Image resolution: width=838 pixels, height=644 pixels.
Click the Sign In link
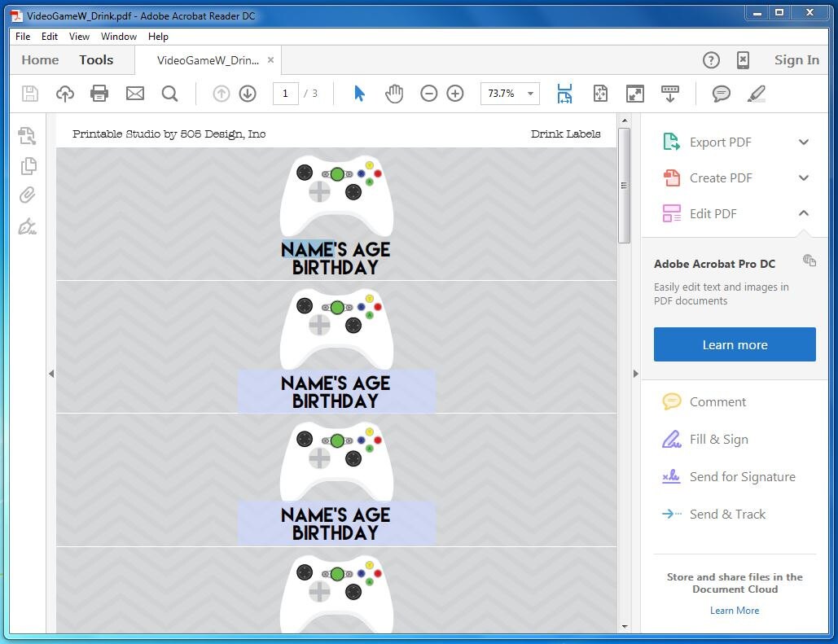[x=796, y=60]
